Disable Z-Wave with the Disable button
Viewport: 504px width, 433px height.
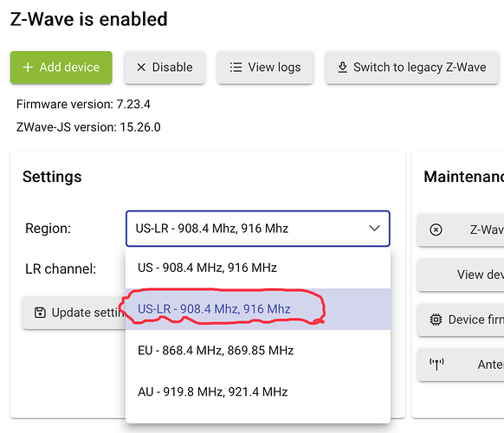(x=165, y=68)
